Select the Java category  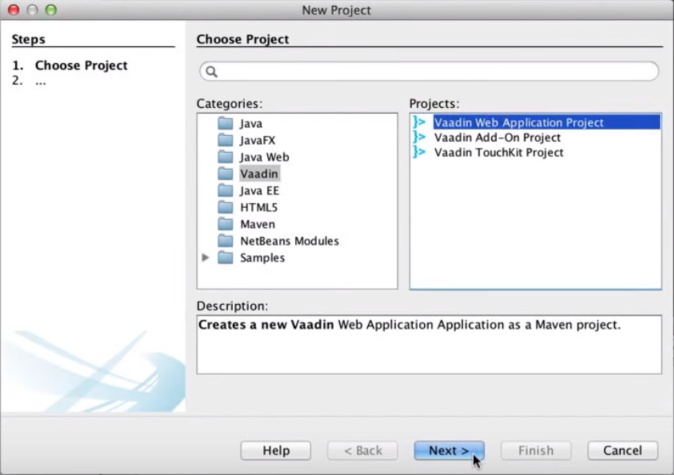tap(251, 124)
